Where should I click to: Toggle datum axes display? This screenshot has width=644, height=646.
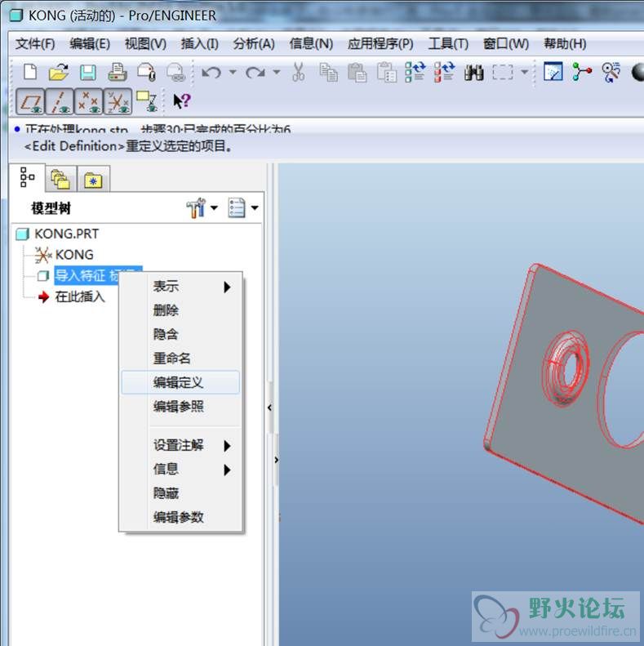tap(60, 101)
